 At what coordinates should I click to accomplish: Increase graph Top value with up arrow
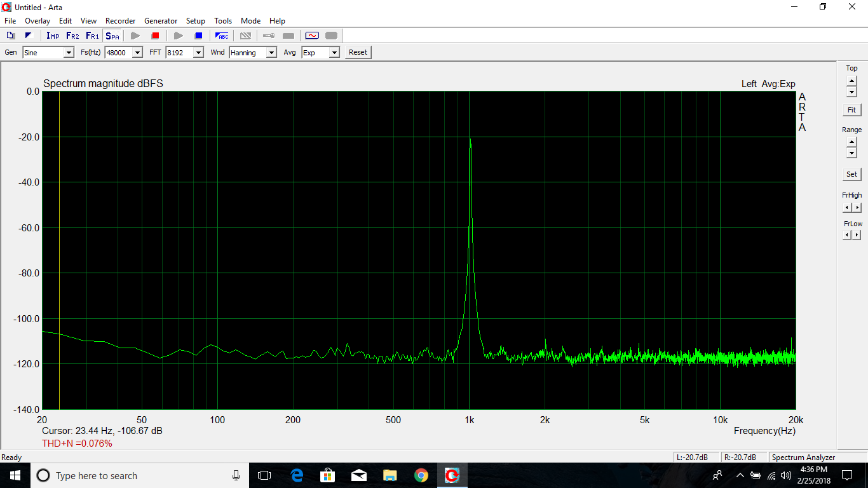click(851, 81)
